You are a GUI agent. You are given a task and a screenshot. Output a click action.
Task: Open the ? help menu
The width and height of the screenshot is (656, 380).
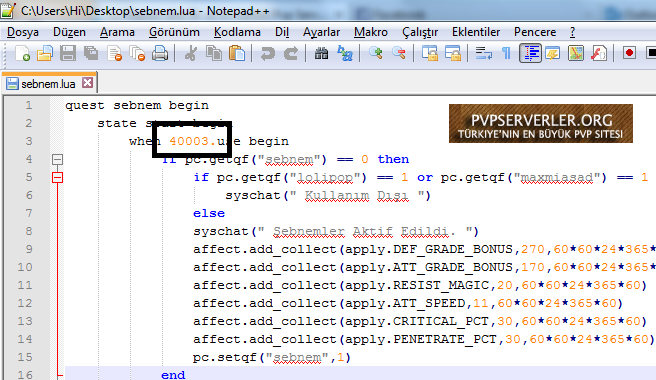pyautogui.click(x=572, y=32)
